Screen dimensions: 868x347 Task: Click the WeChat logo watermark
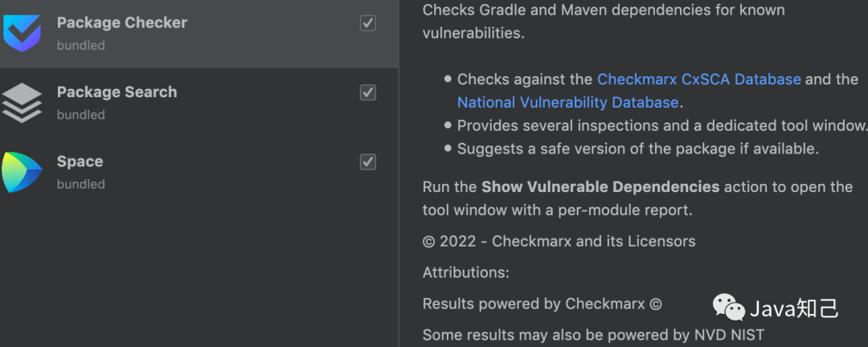(x=729, y=307)
